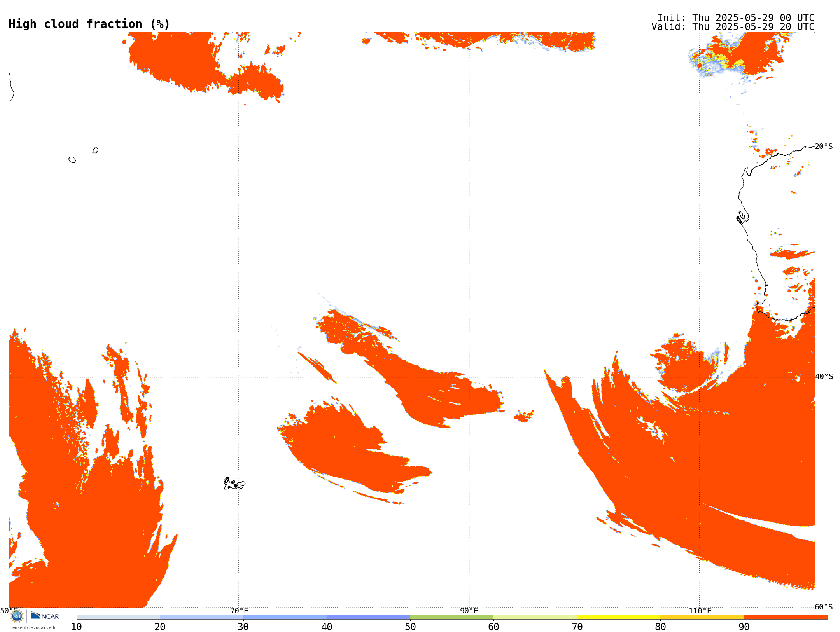
Task: Click the 'High cloud fraction (%)' title
Action: (x=89, y=24)
